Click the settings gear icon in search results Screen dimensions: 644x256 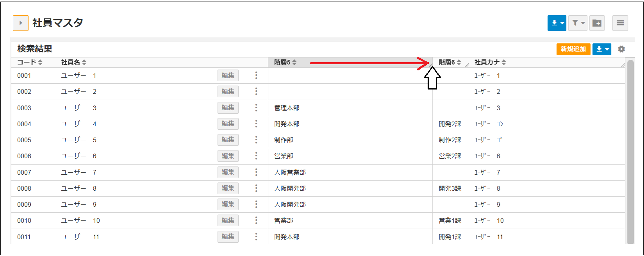621,49
